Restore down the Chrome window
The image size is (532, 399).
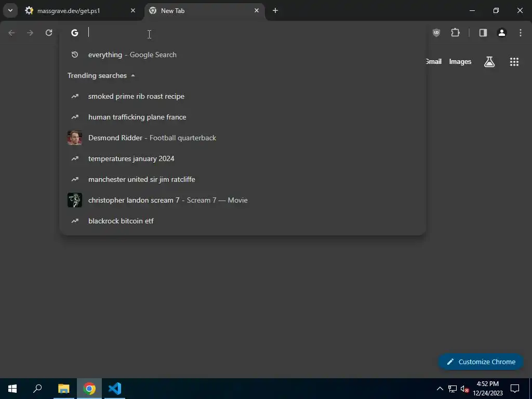tap(496, 10)
